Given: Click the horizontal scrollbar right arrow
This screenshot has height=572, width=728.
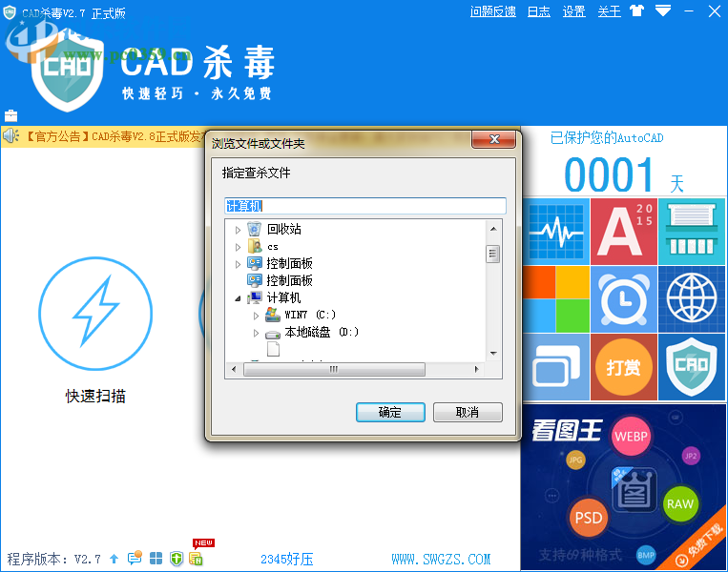Looking at the screenshot, I should tap(476, 369).
